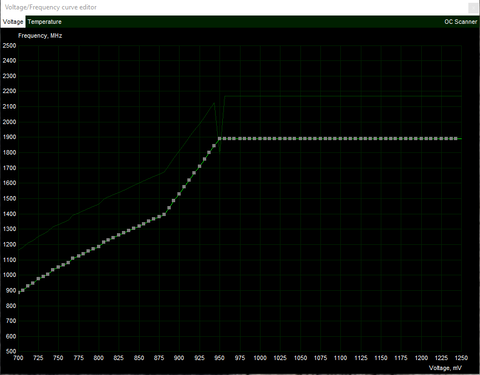The width and height of the screenshot is (480, 375).
Task: Click the 950 voltage axis label
Action: (x=219, y=358)
